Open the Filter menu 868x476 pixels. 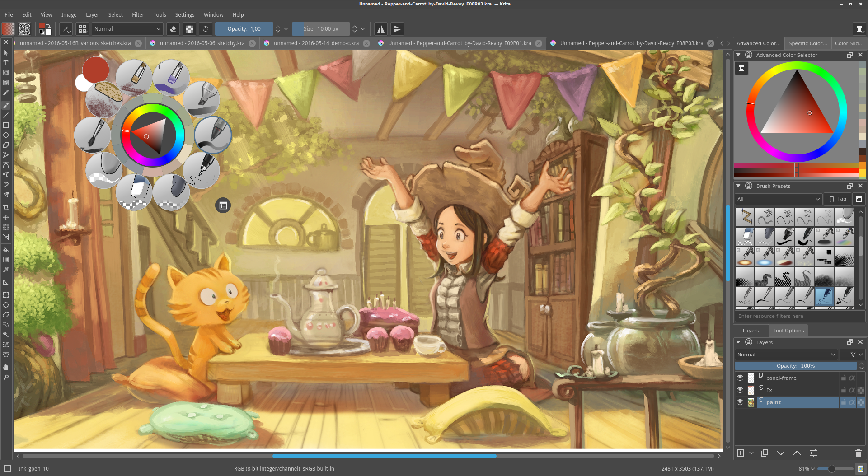138,14
